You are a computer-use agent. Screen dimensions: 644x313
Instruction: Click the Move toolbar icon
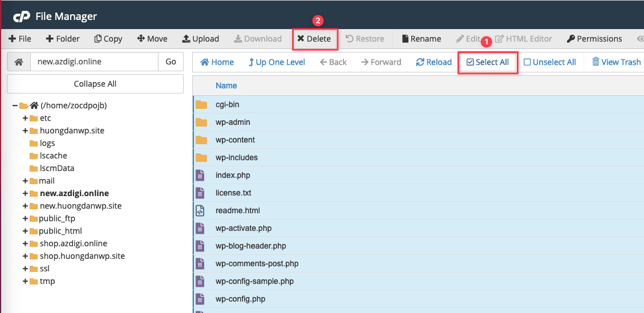pos(141,39)
